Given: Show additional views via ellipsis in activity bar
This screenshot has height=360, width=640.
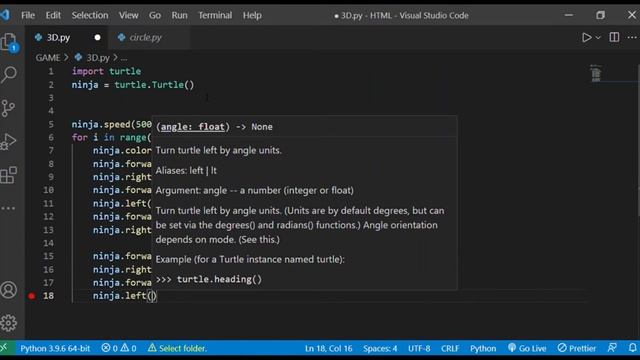Looking at the screenshot, I should click(x=9, y=208).
